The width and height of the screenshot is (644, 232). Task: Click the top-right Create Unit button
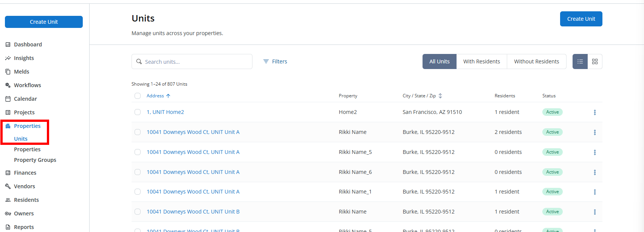[581, 19]
